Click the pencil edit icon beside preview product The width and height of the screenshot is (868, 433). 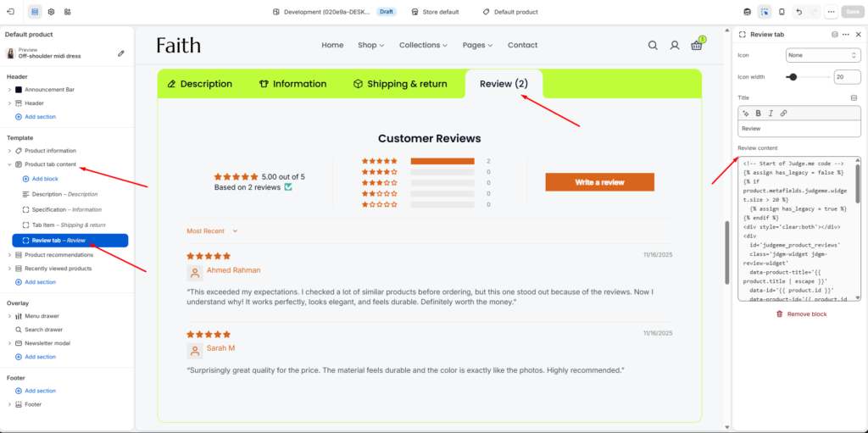[x=121, y=53]
